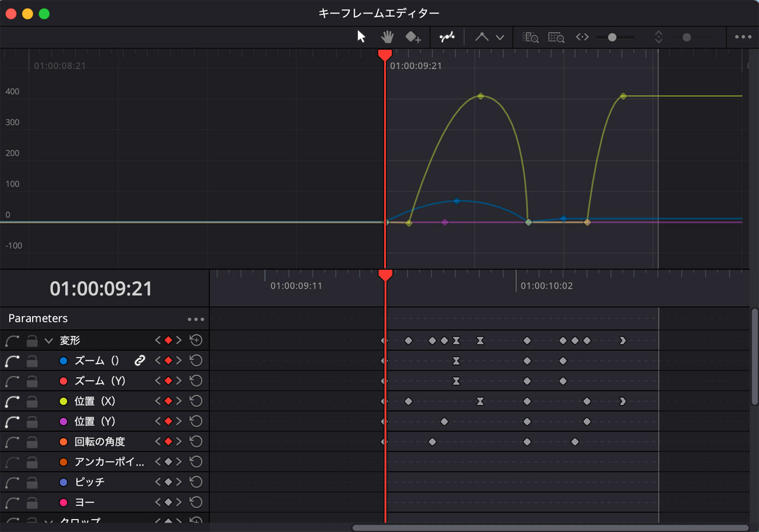Click the yellow curve's first peak keyframe
The width and height of the screenshot is (759, 532).
pos(481,96)
